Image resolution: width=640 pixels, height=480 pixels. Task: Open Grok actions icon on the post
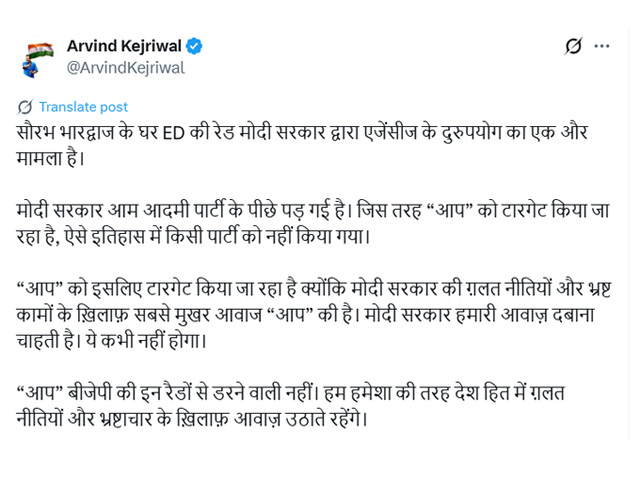point(573,46)
